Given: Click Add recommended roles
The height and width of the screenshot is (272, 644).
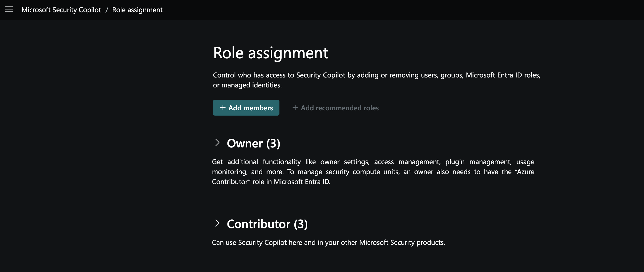Looking at the screenshot, I should (339, 108).
